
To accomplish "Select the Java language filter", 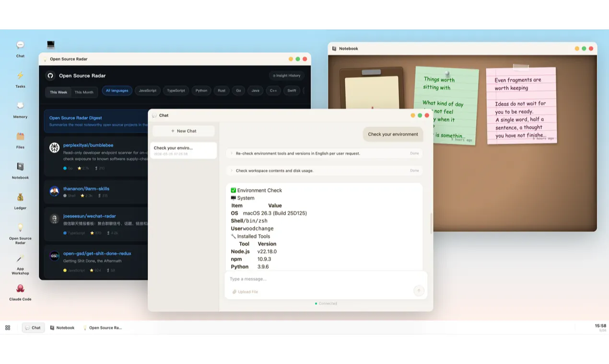I will coord(256,91).
